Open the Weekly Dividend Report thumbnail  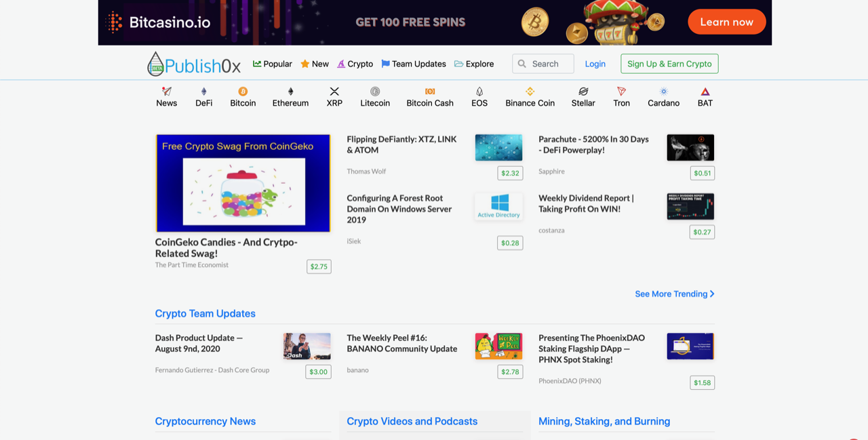click(x=690, y=206)
